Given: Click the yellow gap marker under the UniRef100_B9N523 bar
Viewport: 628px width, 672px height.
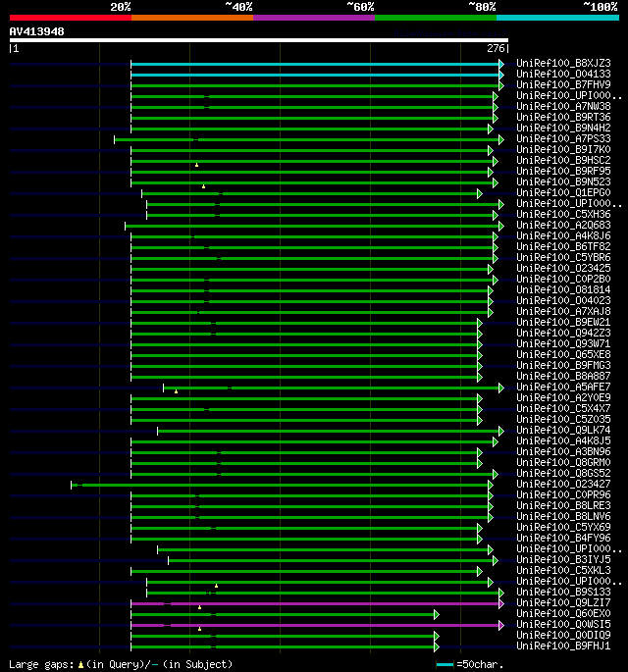Looking at the screenshot, I should coord(204,186).
